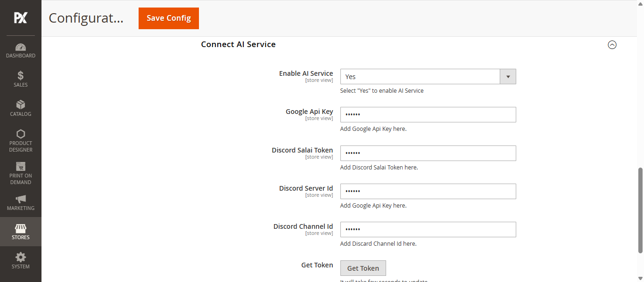Click the Get Token field label

coord(317,265)
